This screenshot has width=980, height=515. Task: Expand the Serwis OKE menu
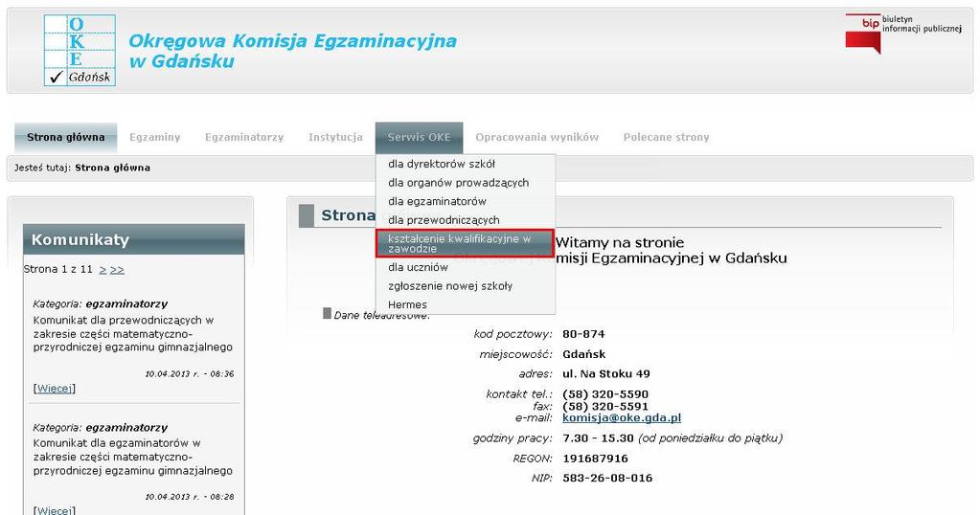click(x=419, y=137)
